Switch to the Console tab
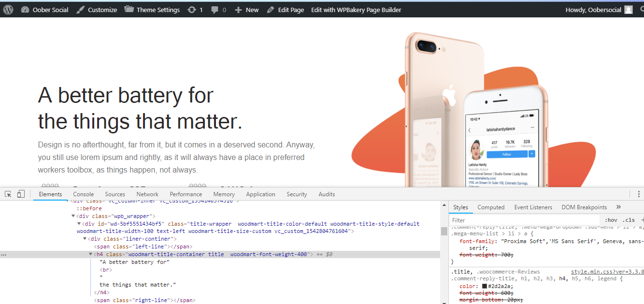644x304 pixels. 84,194
